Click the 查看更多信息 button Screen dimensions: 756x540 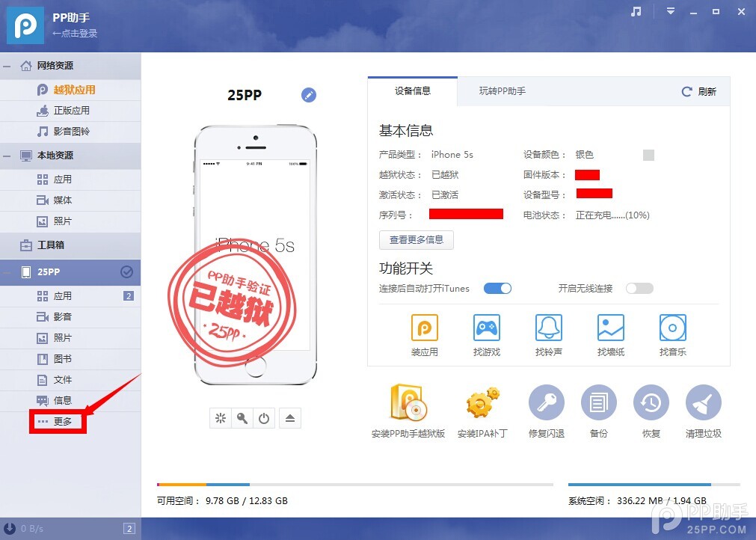[x=416, y=239]
